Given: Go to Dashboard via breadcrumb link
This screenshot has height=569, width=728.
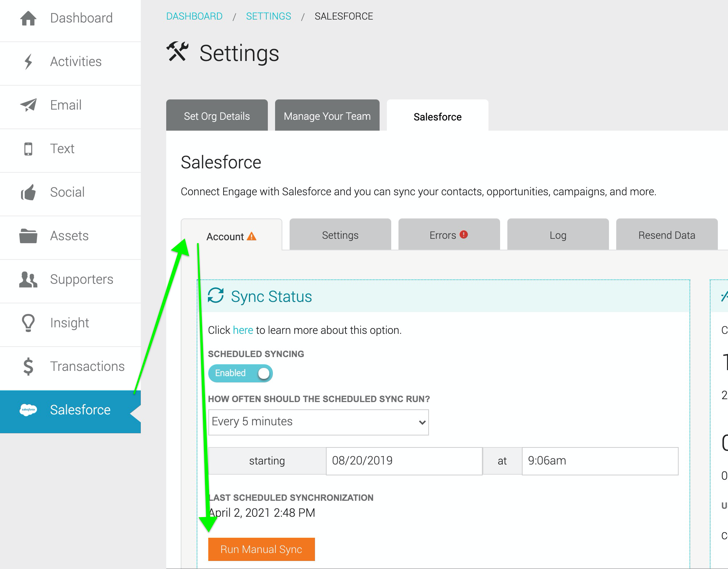Looking at the screenshot, I should point(195,16).
